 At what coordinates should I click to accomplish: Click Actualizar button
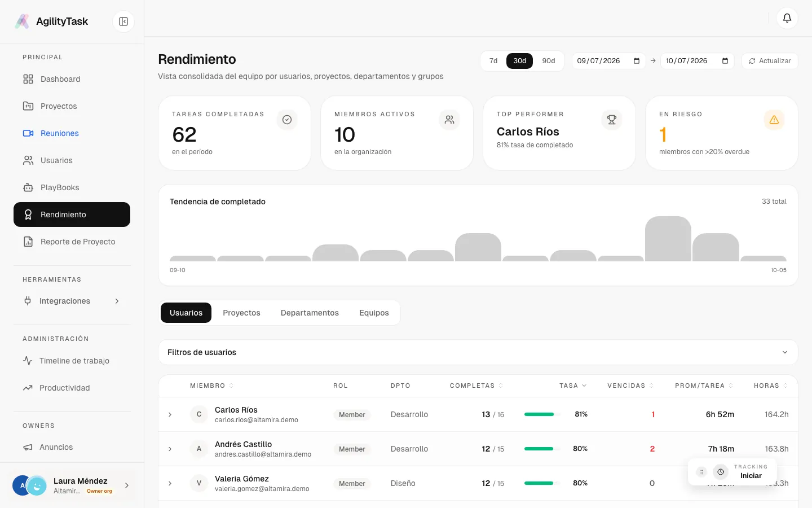pyautogui.click(x=770, y=61)
